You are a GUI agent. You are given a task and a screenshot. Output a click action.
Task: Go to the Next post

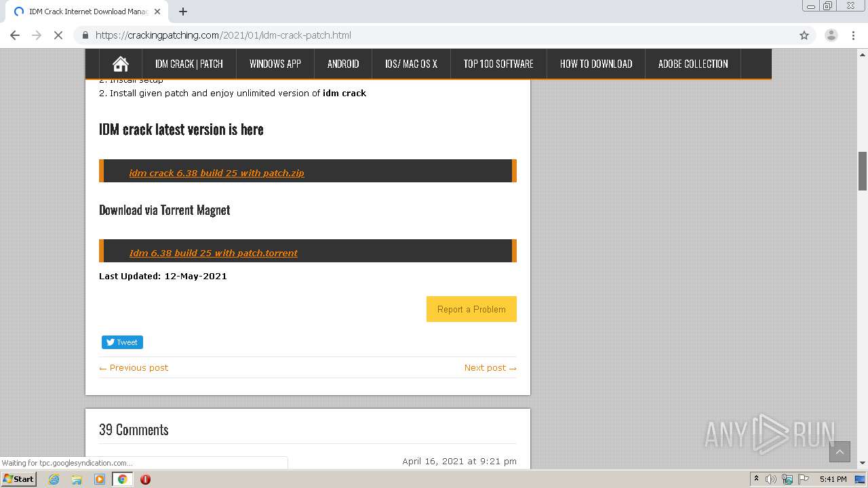point(490,367)
